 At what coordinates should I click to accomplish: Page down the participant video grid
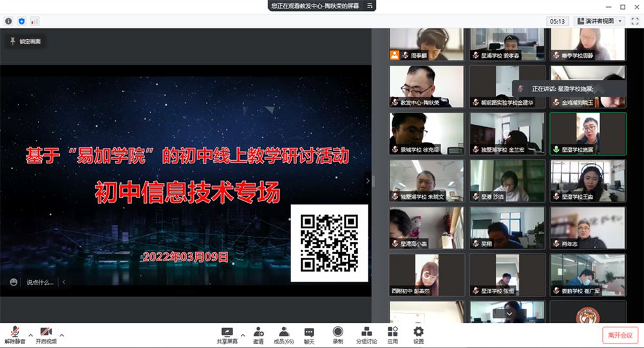pos(509,313)
